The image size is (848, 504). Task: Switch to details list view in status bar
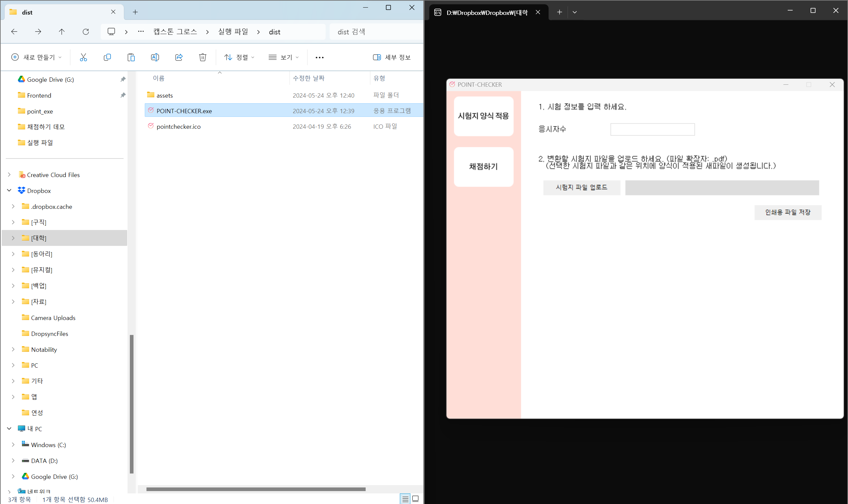click(405, 499)
